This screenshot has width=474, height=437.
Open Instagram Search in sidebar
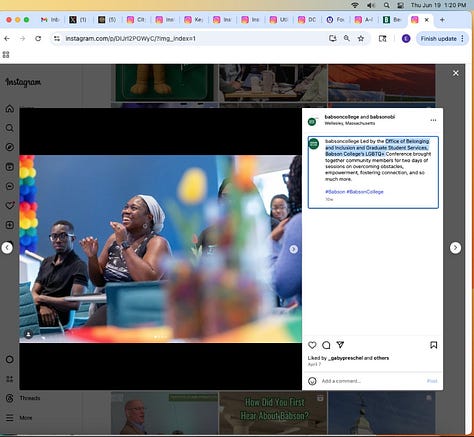10,128
